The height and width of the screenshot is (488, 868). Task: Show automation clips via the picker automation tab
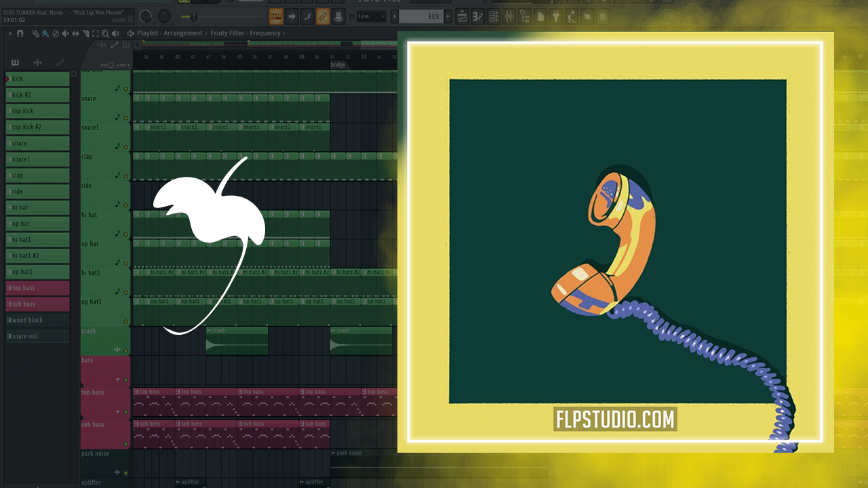(60, 62)
